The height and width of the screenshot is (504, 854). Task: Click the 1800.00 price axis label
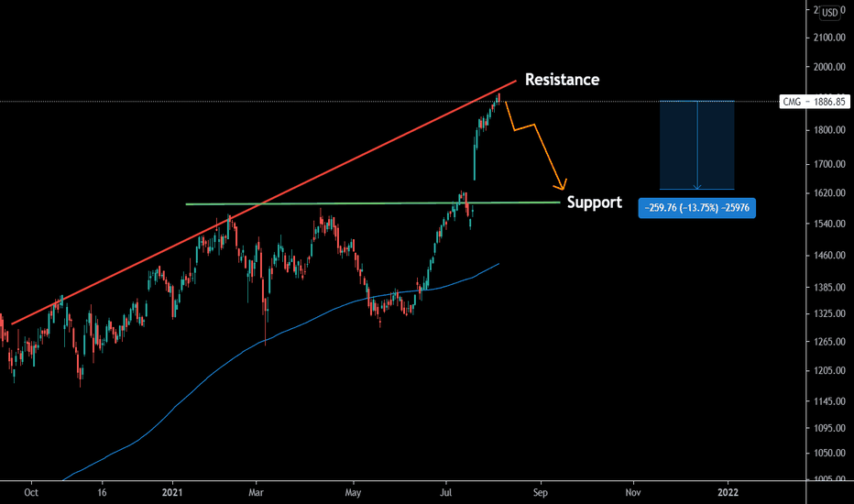(x=829, y=130)
